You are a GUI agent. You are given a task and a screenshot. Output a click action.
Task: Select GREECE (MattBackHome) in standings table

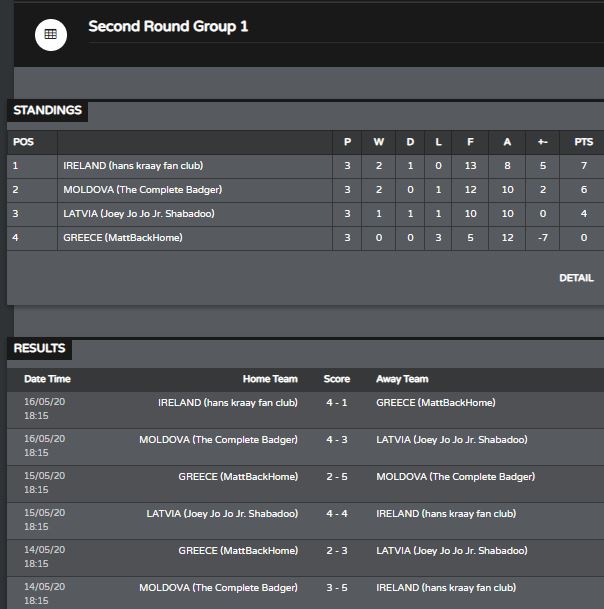pos(123,238)
